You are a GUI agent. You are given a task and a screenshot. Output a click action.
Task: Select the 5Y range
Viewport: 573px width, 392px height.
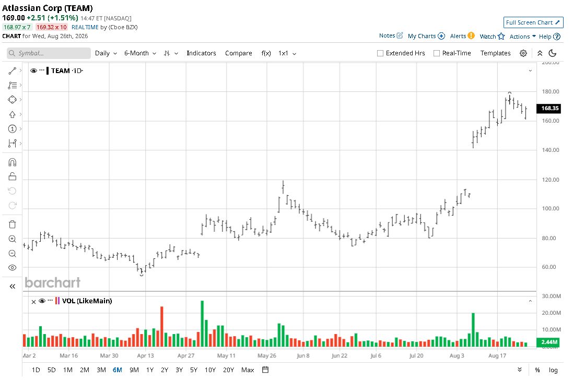(x=194, y=370)
